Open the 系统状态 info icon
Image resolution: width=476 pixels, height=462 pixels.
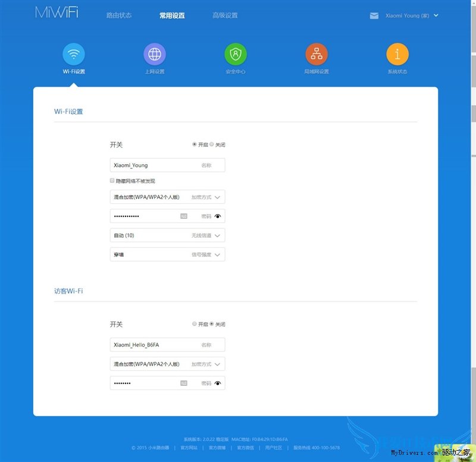397,54
